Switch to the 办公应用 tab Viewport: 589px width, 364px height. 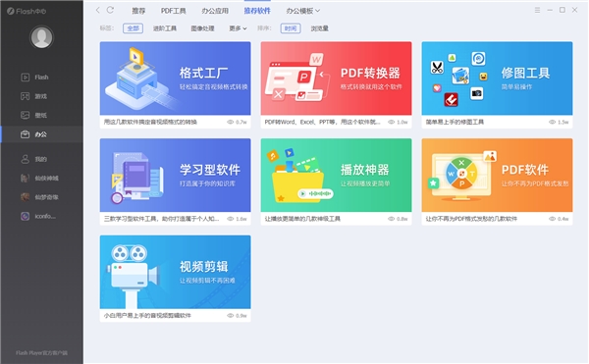[x=215, y=11]
